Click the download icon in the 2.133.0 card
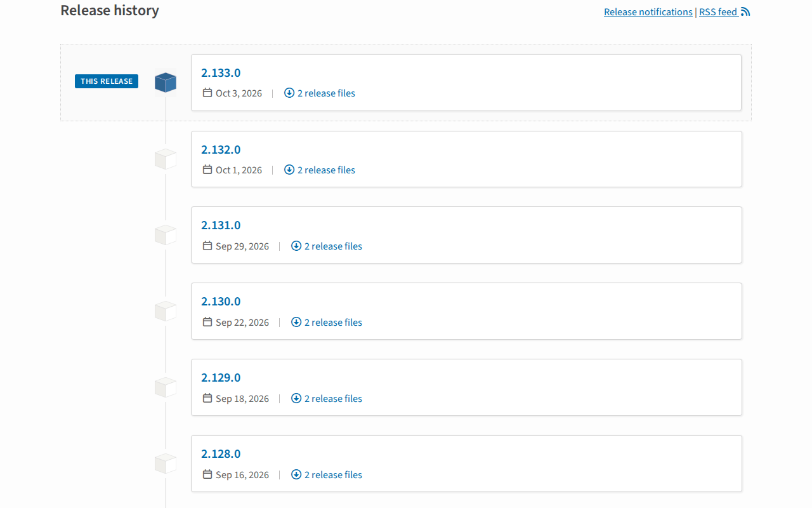The height and width of the screenshot is (508, 812). tap(289, 93)
